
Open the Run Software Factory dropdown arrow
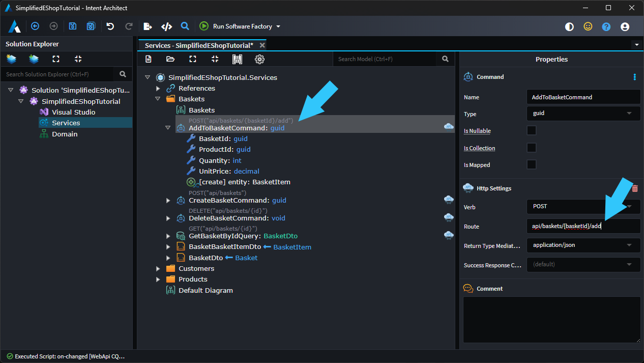pyautogui.click(x=278, y=26)
